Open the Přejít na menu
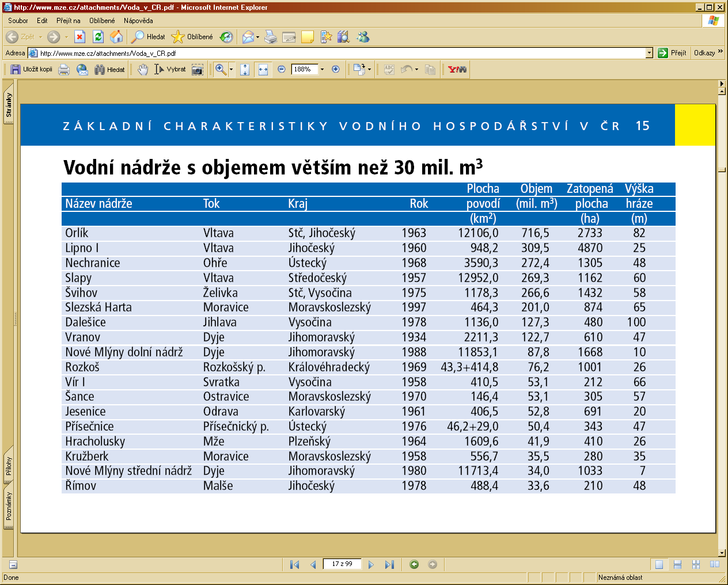The image size is (728, 585). pyautogui.click(x=69, y=21)
